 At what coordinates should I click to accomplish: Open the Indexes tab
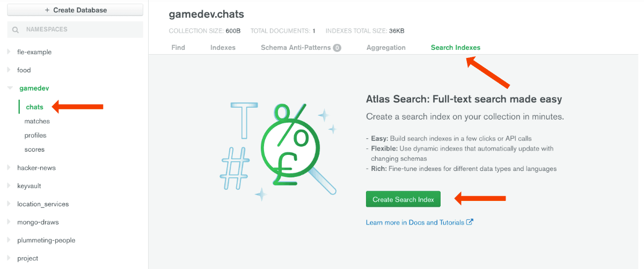pos(223,48)
